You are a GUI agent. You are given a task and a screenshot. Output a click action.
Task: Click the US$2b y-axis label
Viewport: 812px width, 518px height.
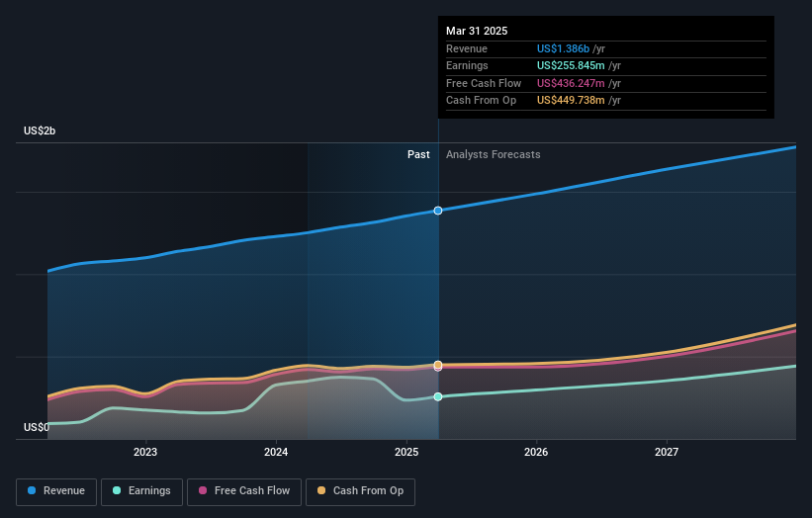point(40,130)
